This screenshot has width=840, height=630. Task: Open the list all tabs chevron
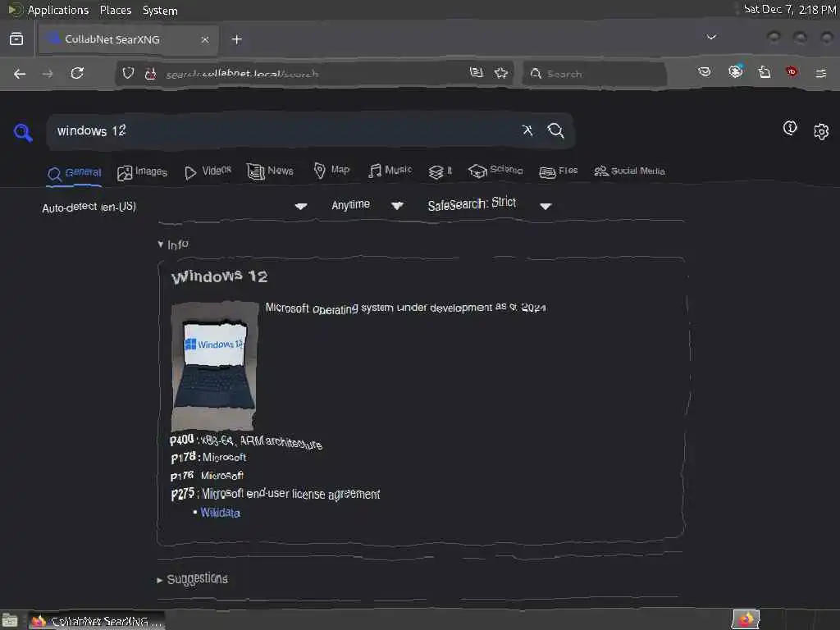(711, 37)
